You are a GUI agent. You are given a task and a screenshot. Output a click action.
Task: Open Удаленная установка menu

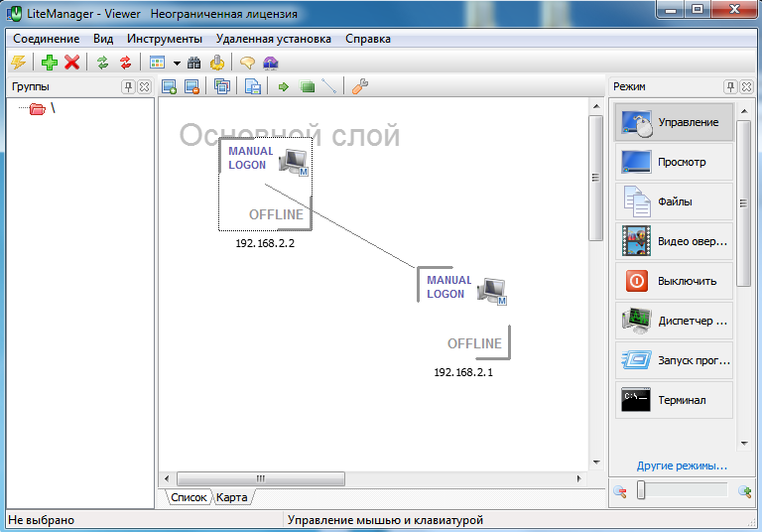[x=274, y=39]
